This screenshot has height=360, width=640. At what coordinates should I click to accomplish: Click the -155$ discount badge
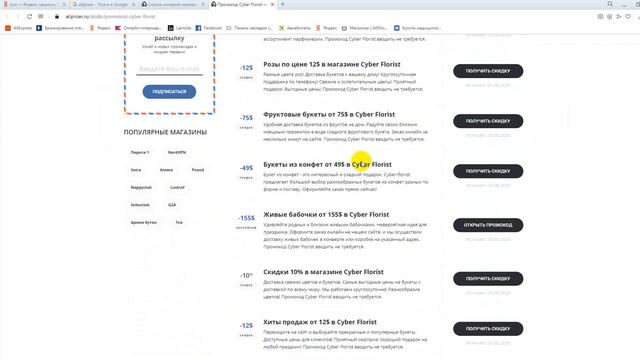246,218
